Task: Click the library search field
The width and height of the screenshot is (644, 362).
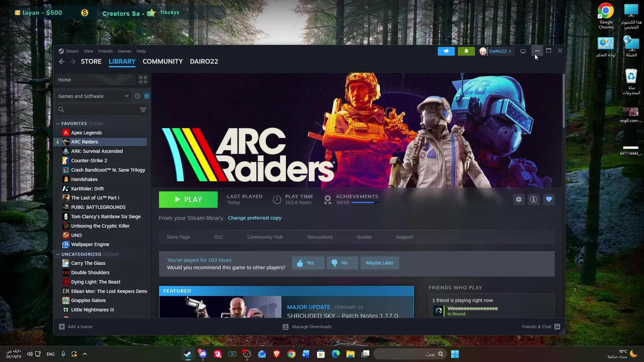Action: 96,110
